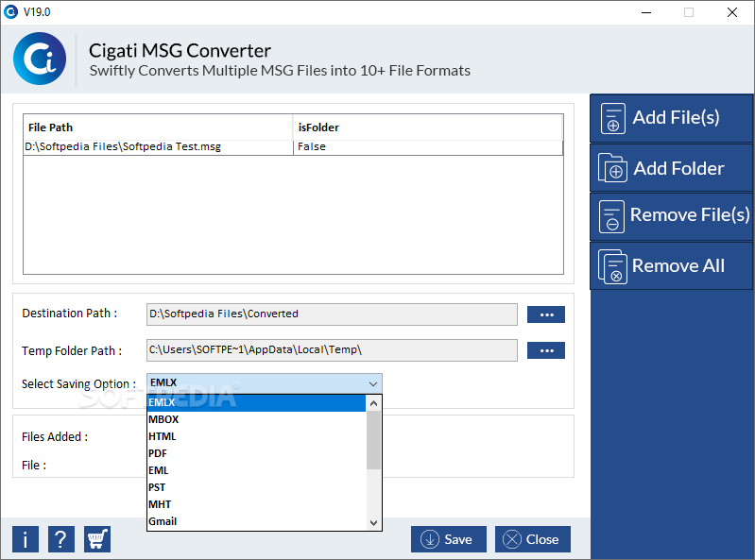Select EML in the saving option list

tap(256, 470)
